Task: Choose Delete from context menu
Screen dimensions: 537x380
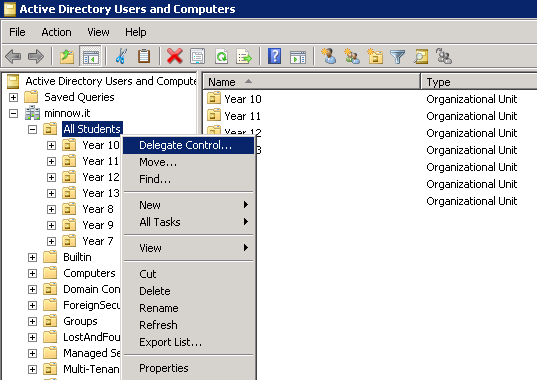Action: [x=188, y=291]
